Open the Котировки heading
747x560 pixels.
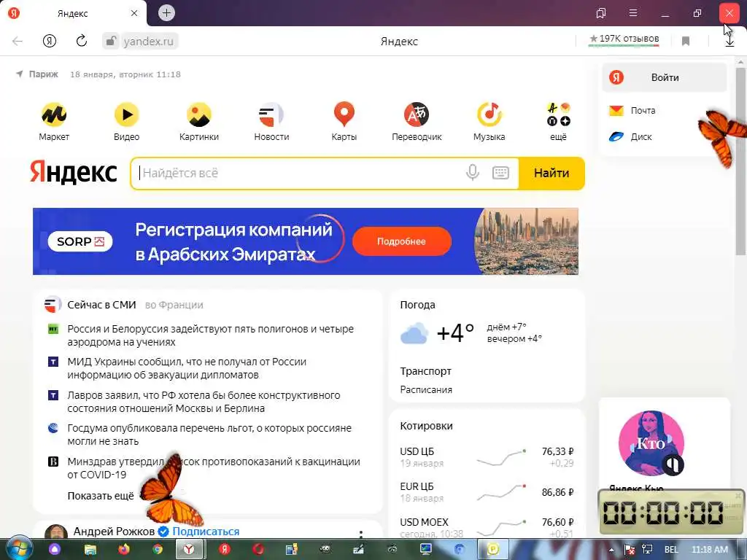[x=426, y=426]
